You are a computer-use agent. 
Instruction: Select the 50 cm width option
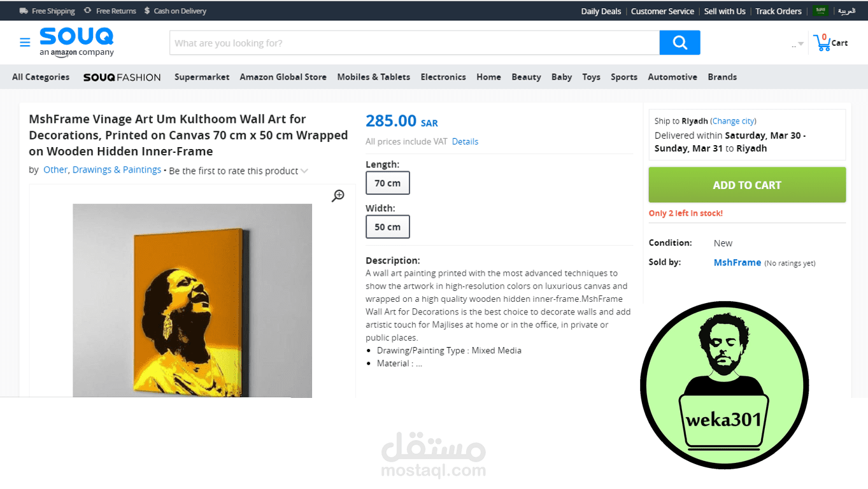pyautogui.click(x=388, y=227)
